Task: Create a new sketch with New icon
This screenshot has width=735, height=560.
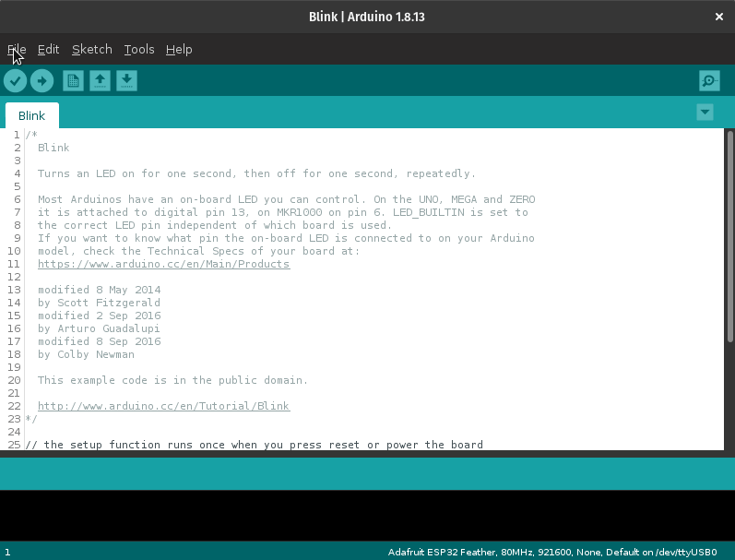Action: (x=73, y=80)
